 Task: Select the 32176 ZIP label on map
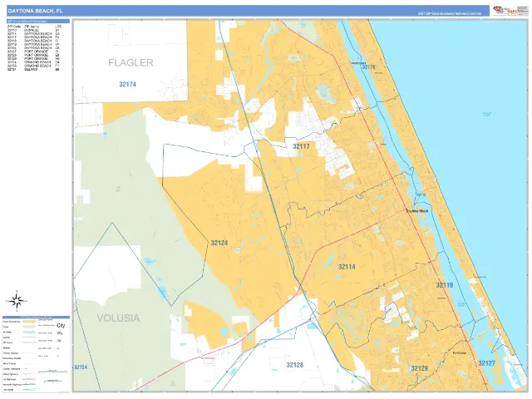coord(368,66)
